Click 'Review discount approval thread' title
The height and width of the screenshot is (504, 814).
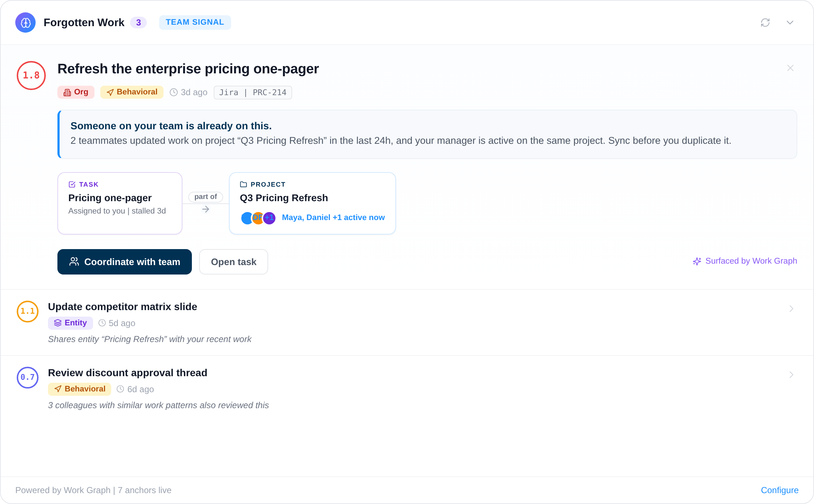pyautogui.click(x=128, y=373)
